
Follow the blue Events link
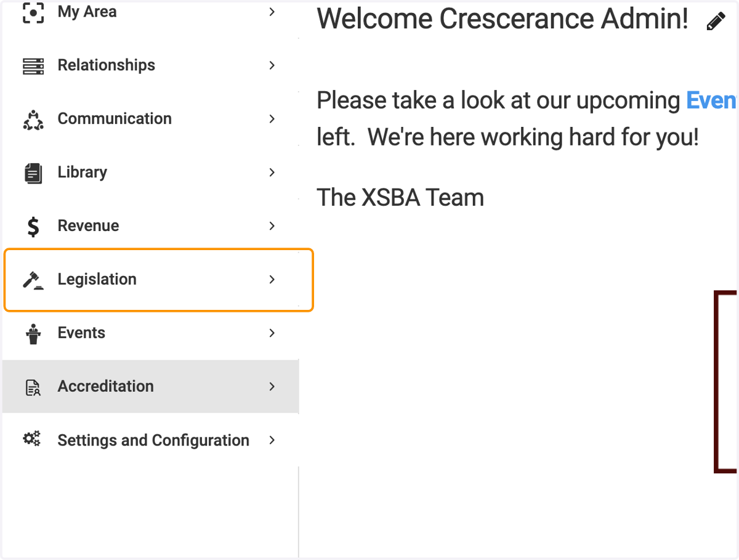[x=712, y=100]
